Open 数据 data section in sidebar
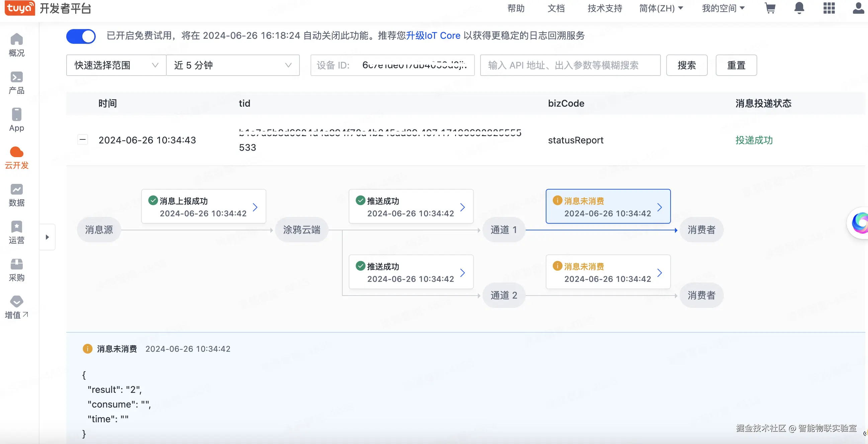The image size is (868, 444). point(16,195)
